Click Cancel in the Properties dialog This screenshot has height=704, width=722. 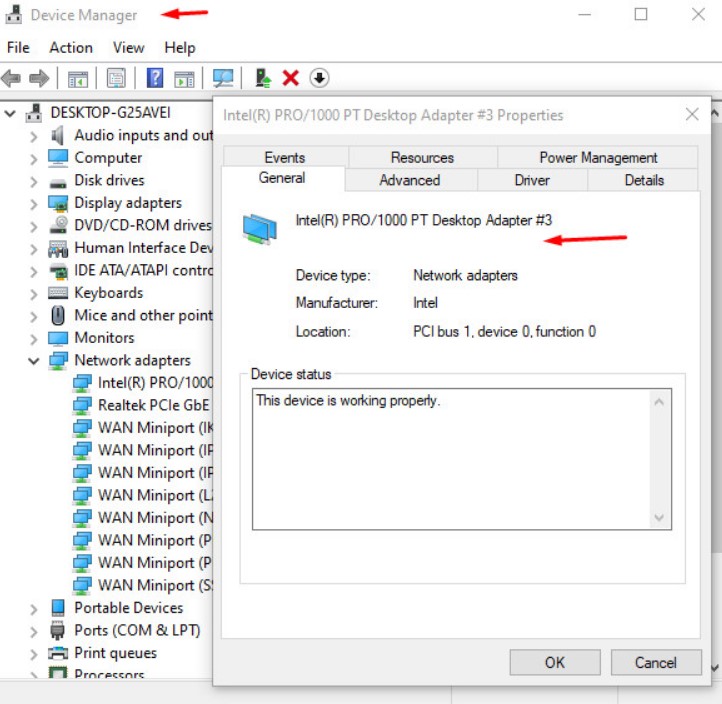click(656, 663)
